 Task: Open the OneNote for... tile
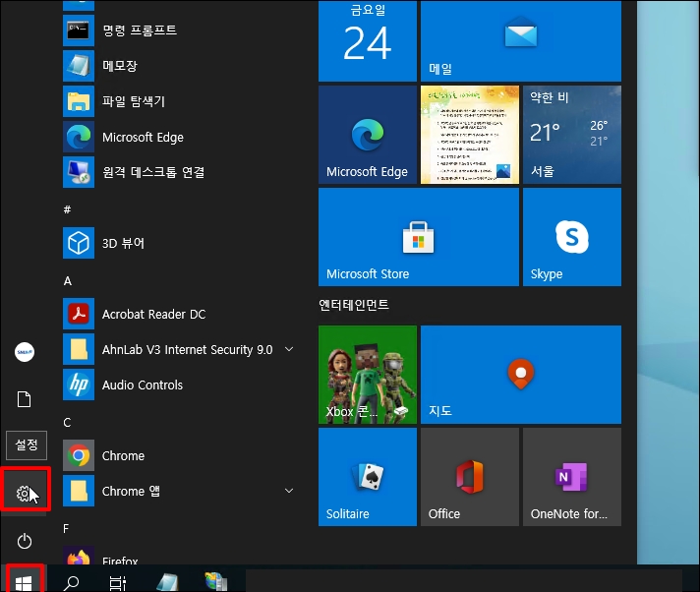coord(572,477)
